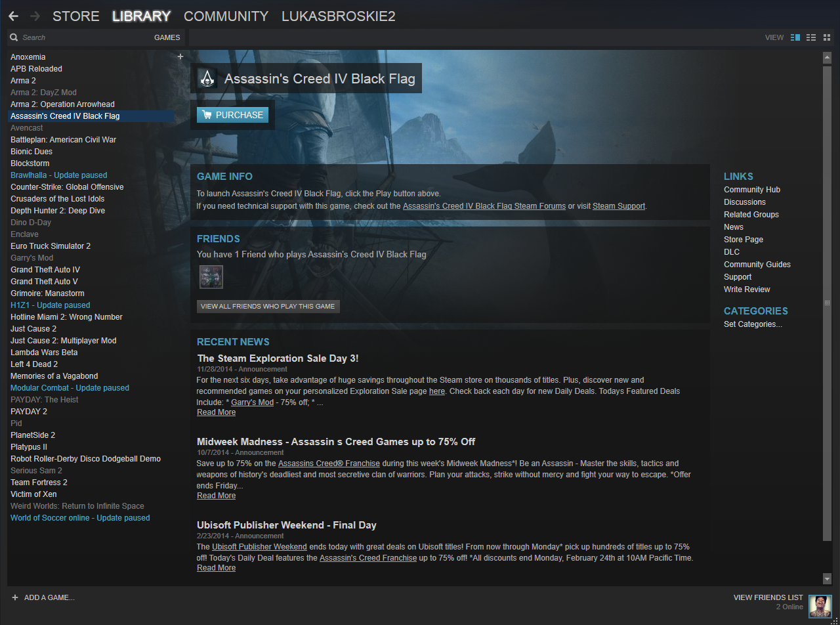Open Ubisoft Publisher Weekend - Final Day headline
This screenshot has width=840, height=625.
287,525
